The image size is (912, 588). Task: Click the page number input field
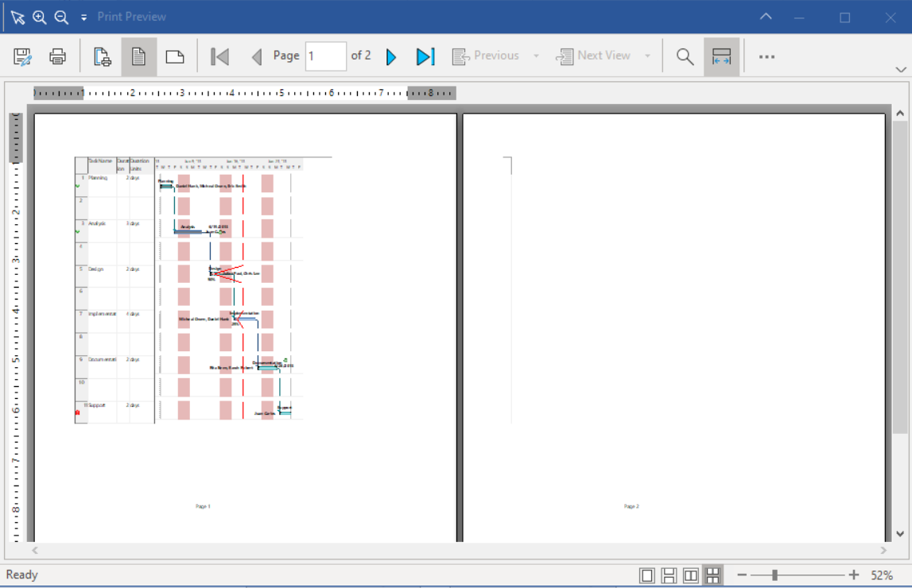[x=326, y=56]
